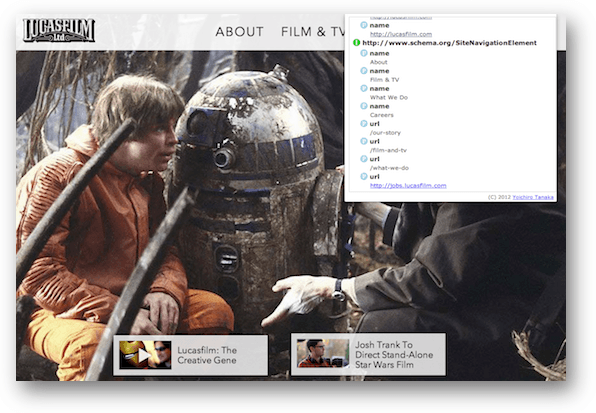596x413 pixels.
Task: Click the property icon for name Careers
Action: (364, 106)
